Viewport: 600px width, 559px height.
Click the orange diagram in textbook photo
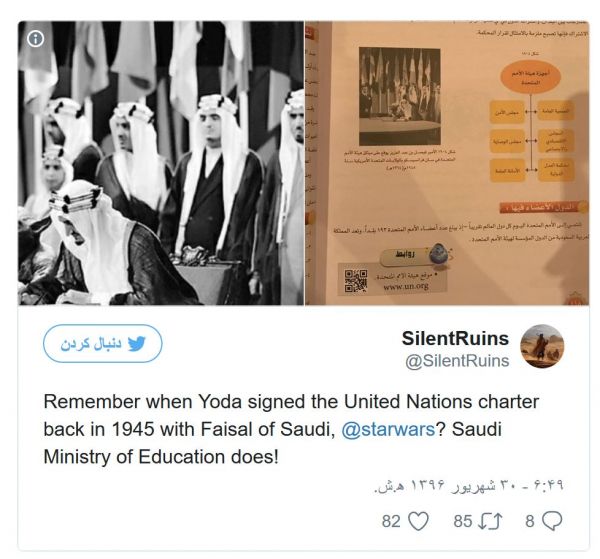click(532, 121)
